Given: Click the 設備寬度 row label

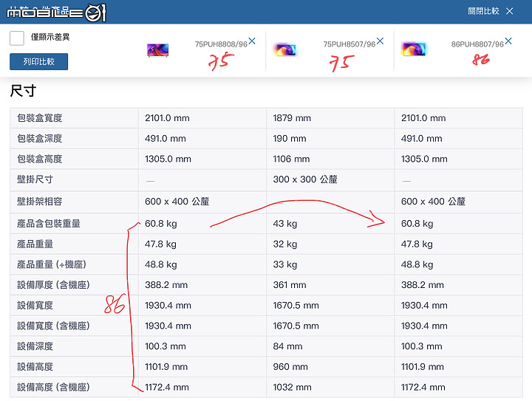Looking at the screenshot, I should [35, 306].
